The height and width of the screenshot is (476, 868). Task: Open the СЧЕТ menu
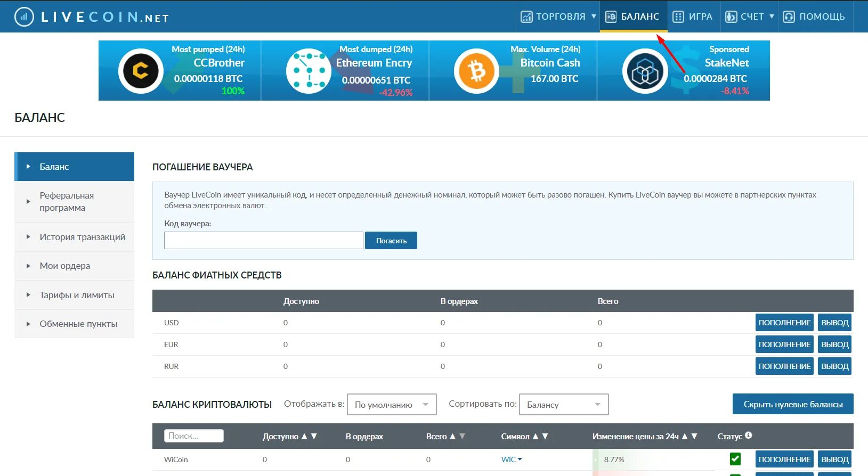coord(749,17)
